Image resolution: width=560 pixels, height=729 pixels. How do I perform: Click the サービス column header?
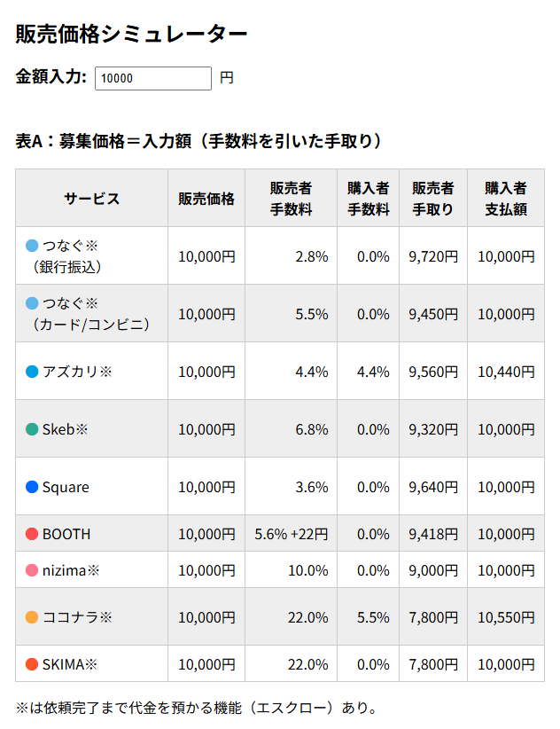[91, 199]
